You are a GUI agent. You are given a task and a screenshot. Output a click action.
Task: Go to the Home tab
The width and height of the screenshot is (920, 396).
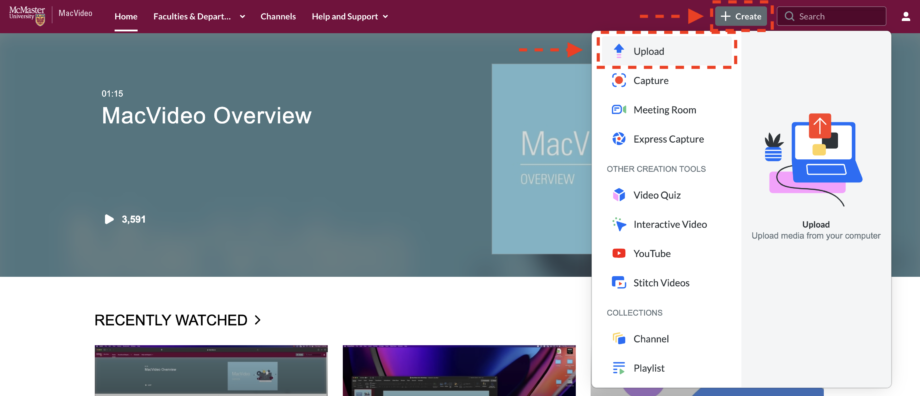coord(126,16)
